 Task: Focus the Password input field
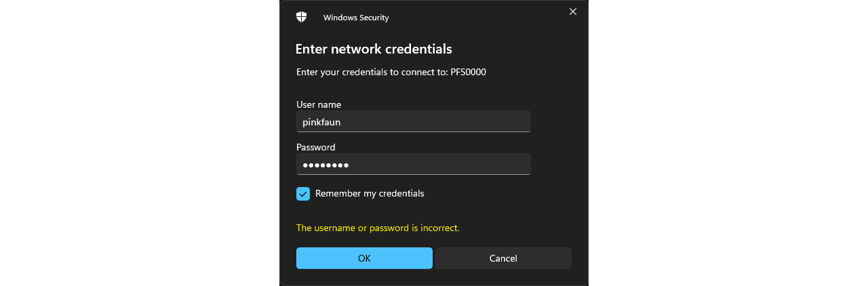coord(414,165)
